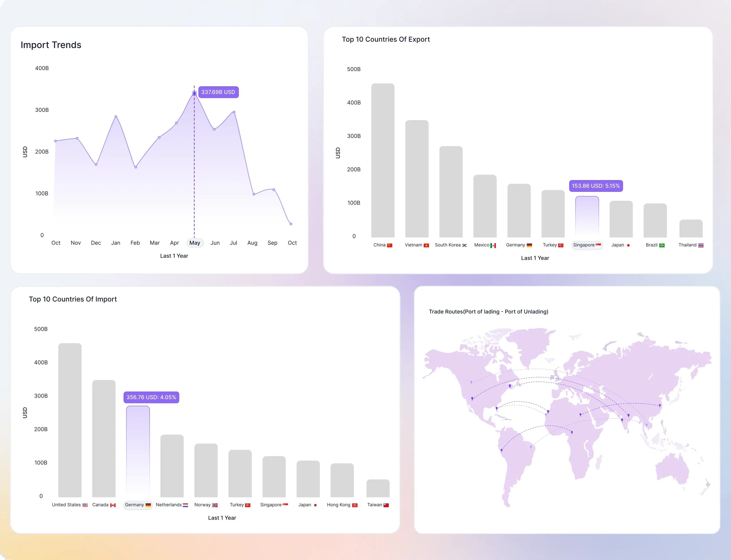Click the Thailand flag icon
Viewport: 731px width, 560px height.
701,245
